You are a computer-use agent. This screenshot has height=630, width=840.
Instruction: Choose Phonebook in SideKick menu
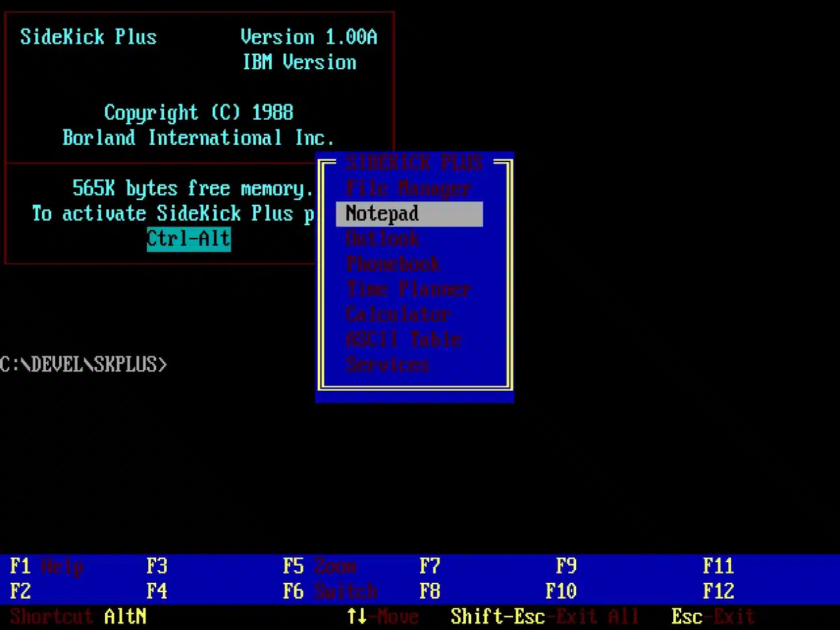(x=393, y=264)
